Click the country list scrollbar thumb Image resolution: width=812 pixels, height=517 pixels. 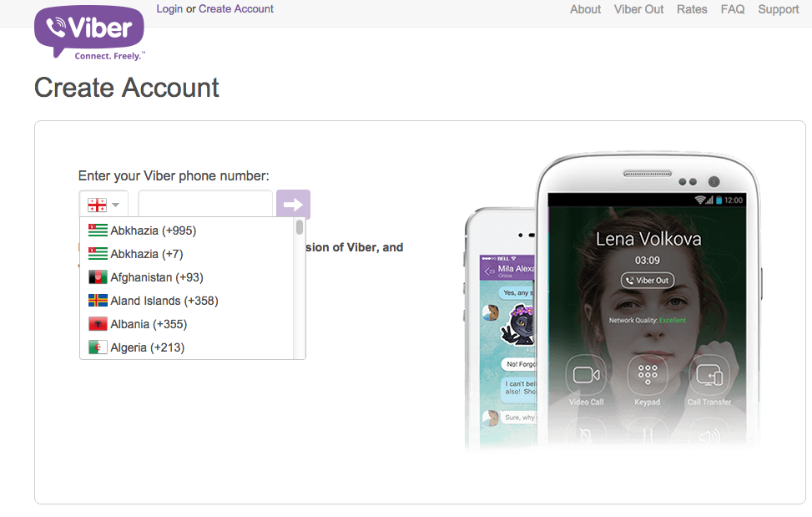coord(300,227)
